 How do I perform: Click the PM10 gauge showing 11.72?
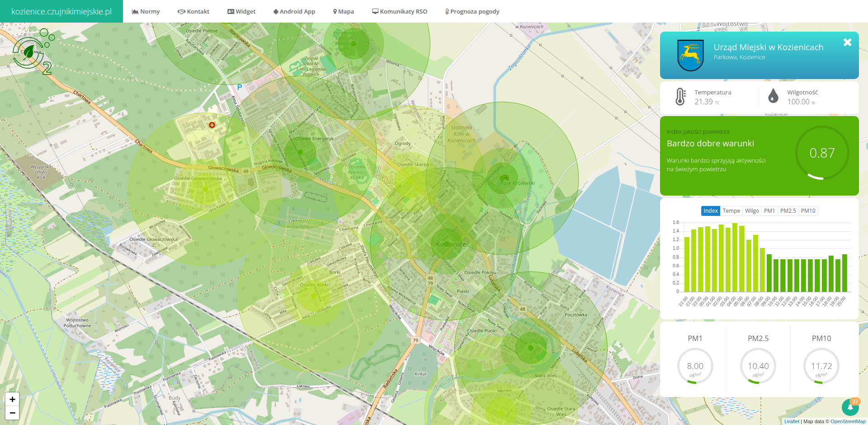821,366
